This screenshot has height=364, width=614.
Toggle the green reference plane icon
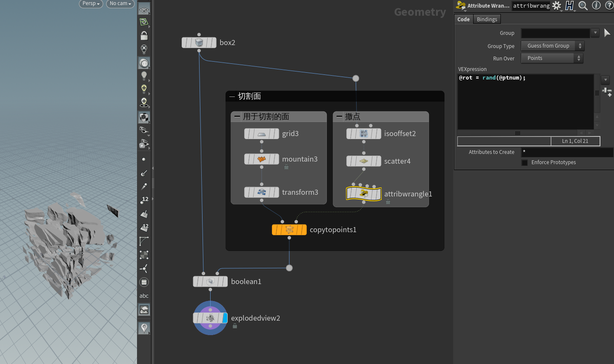(x=144, y=22)
